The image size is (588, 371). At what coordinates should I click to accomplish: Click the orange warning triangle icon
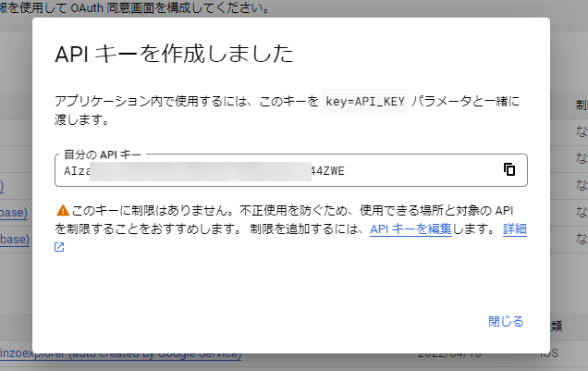(63, 210)
